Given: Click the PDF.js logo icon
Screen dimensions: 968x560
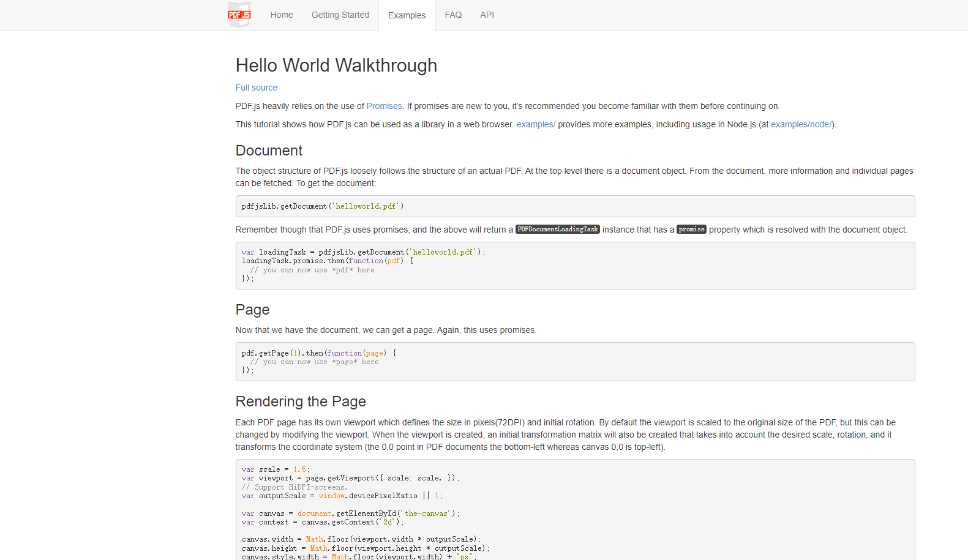Looking at the screenshot, I should click(x=239, y=15).
